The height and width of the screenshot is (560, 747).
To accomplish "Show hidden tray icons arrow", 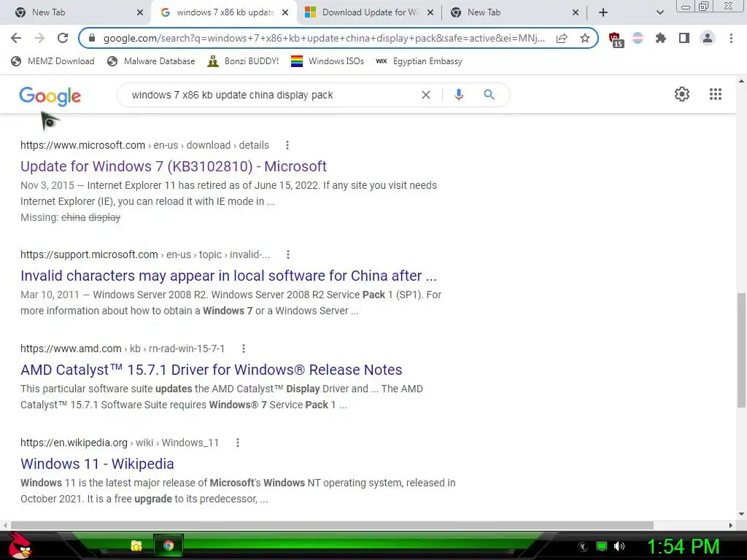I will coord(583,547).
